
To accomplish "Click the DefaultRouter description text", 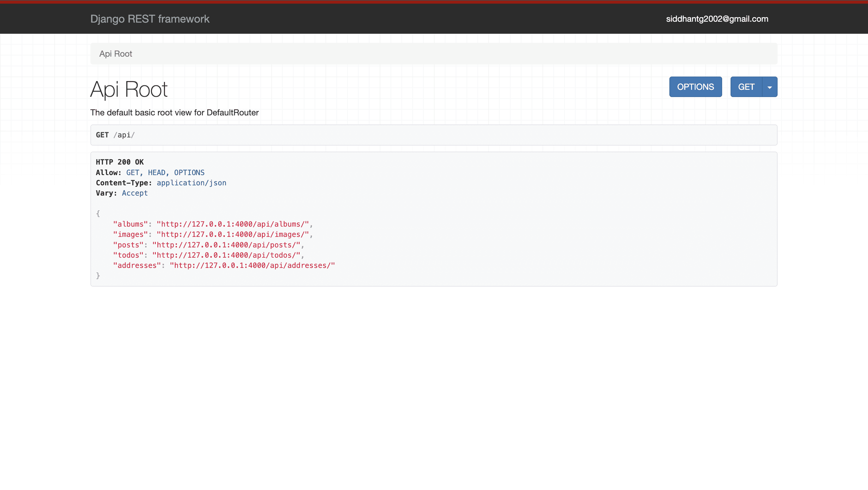I will tap(174, 113).
